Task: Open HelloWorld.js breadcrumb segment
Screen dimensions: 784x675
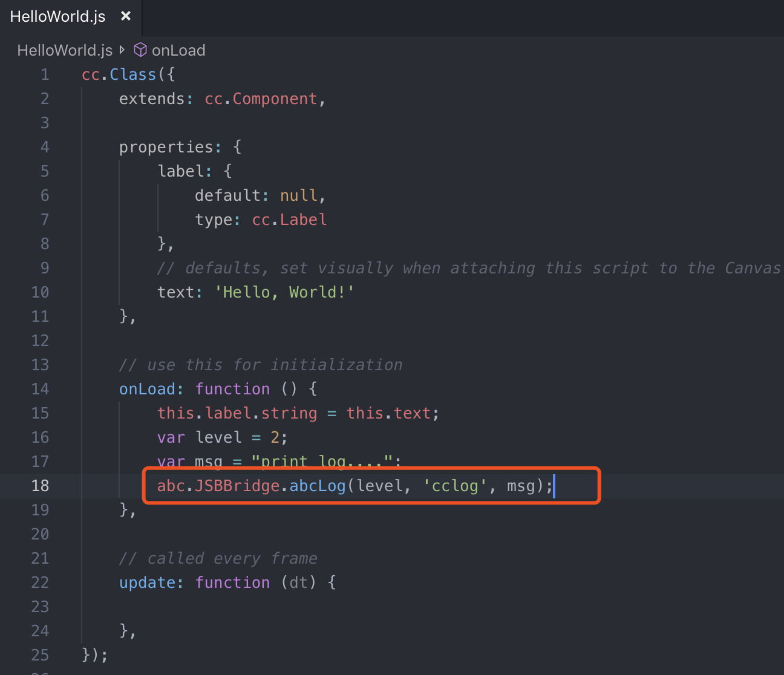Action: pos(65,50)
